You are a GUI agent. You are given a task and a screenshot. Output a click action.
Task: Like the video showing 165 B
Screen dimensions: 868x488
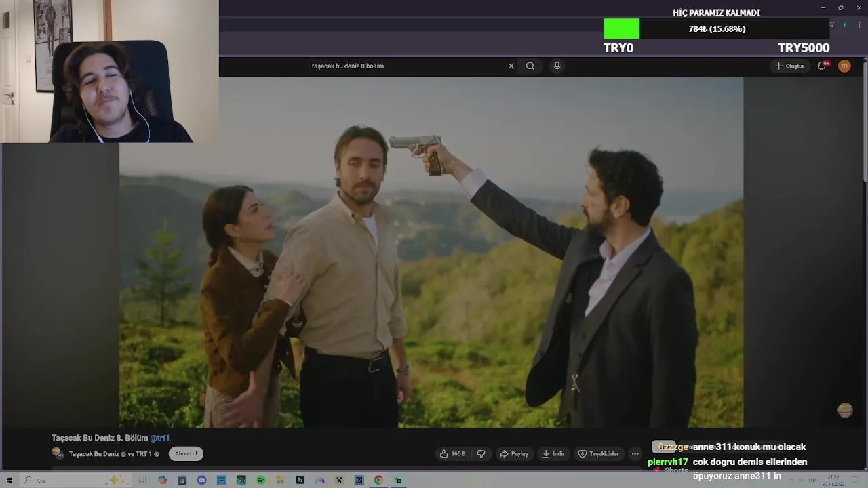click(452, 454)
